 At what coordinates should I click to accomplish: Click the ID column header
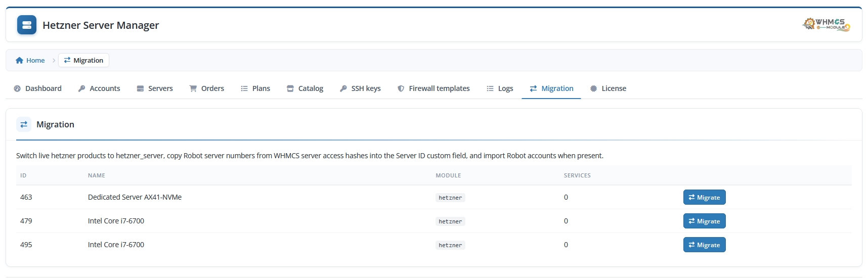23,175
